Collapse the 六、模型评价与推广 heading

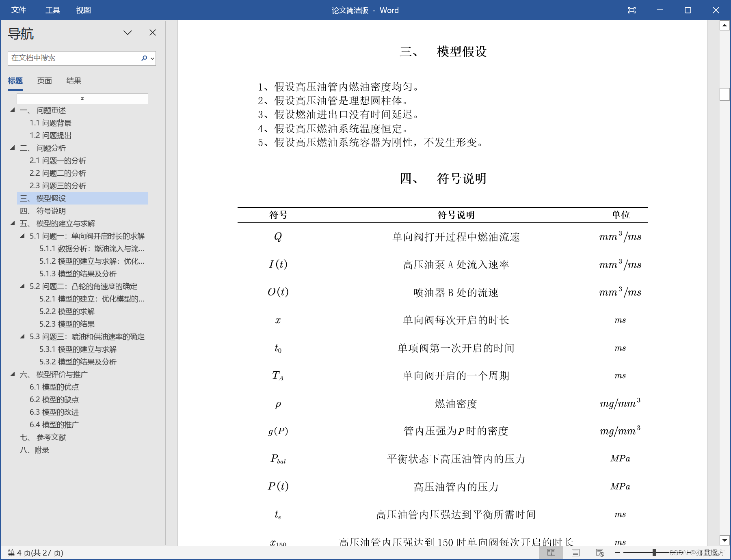(13, 374)
